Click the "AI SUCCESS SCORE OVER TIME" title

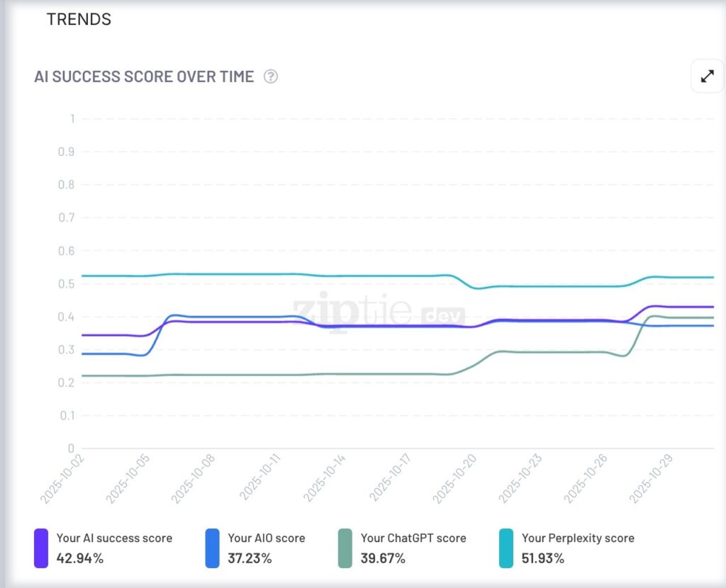point(144,77)
